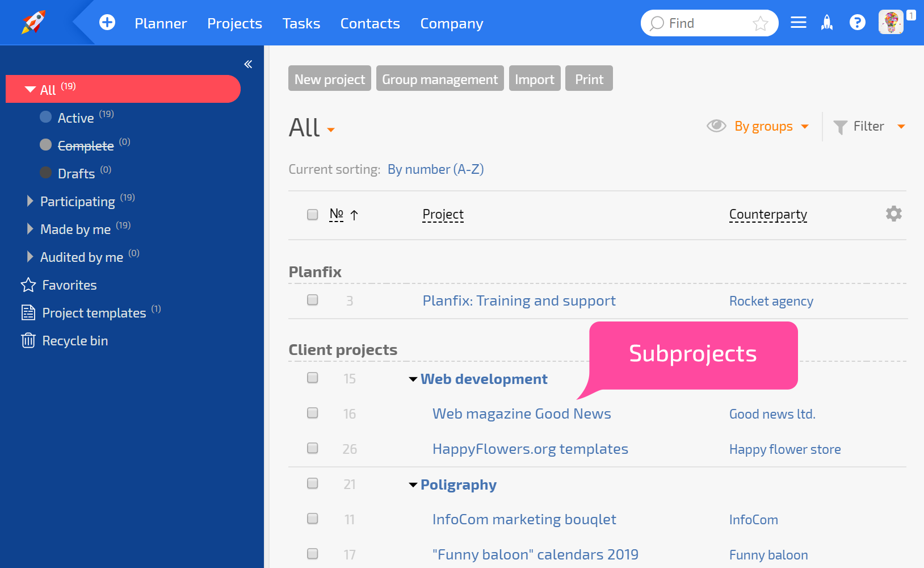Click the eye view mode icon
Image resolution: width=924 pixels, height=568 pixels.
716,126
